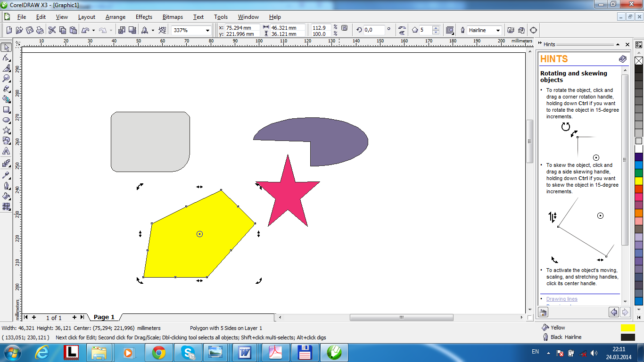
Task: Pick the yellow swatch in color palette
Action: pyautogui.click(x=638, y=181)
